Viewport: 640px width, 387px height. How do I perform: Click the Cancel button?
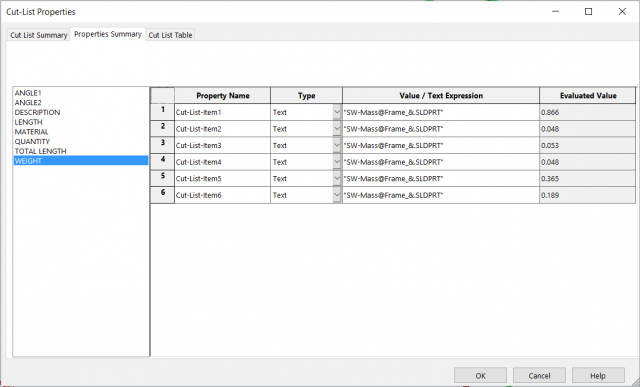(539, 376)
